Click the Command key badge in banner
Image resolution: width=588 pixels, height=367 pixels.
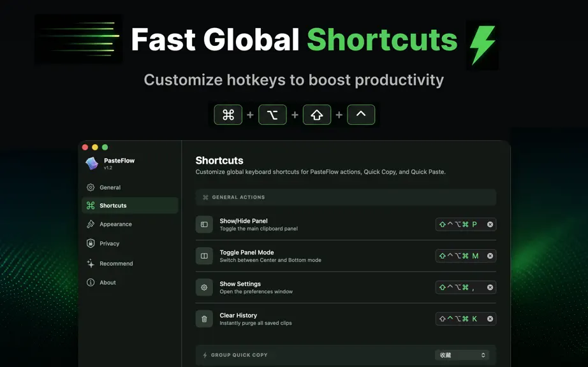tap(228, 115)
